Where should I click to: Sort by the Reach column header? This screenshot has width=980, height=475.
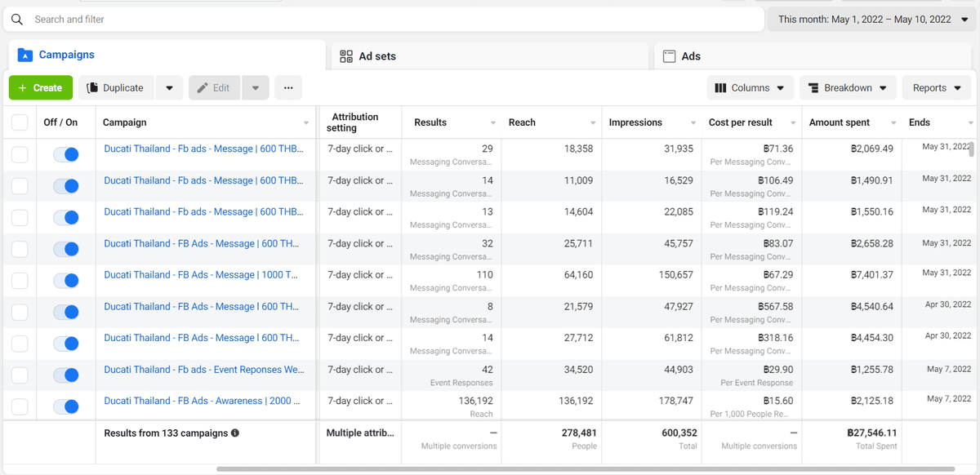pyautogui.click(x=551, y=122)
